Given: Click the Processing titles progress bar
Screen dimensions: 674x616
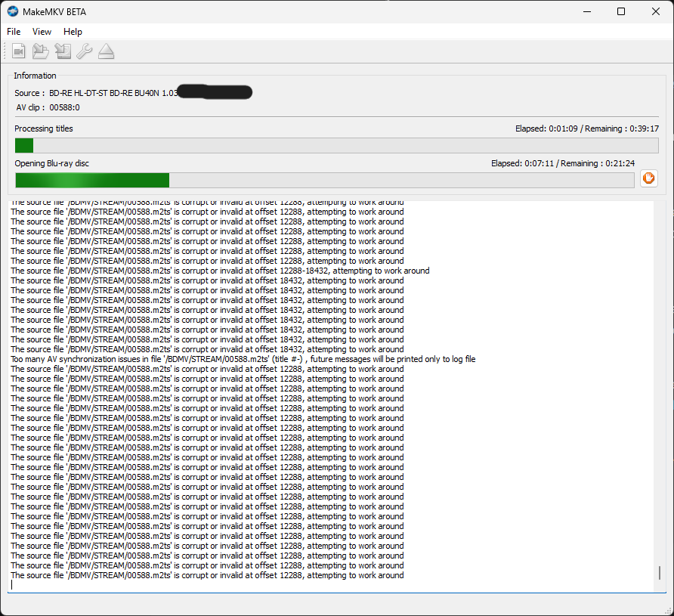Looking at the screenshot, I should tap(336, 145).
